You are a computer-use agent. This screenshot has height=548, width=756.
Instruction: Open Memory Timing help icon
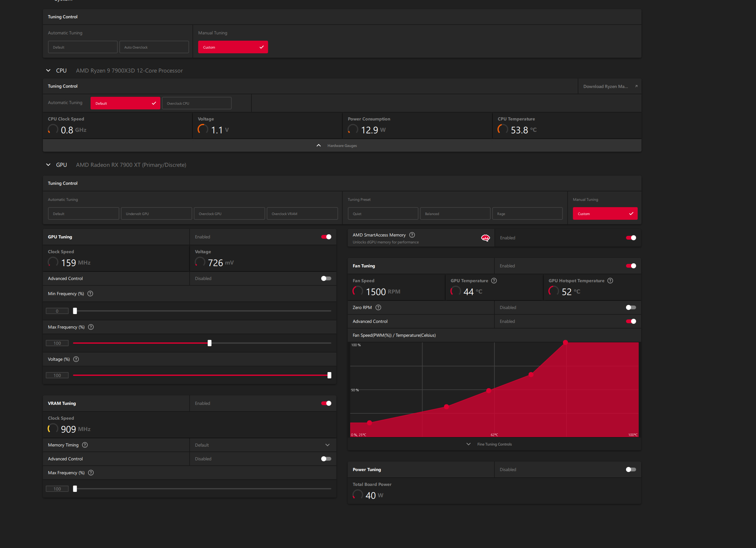point(85,445)
